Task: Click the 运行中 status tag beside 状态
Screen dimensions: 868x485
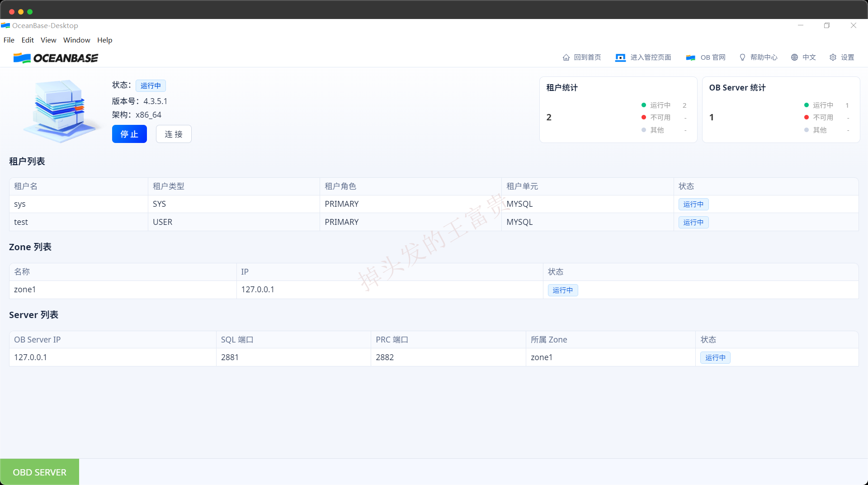Action: 151,86
